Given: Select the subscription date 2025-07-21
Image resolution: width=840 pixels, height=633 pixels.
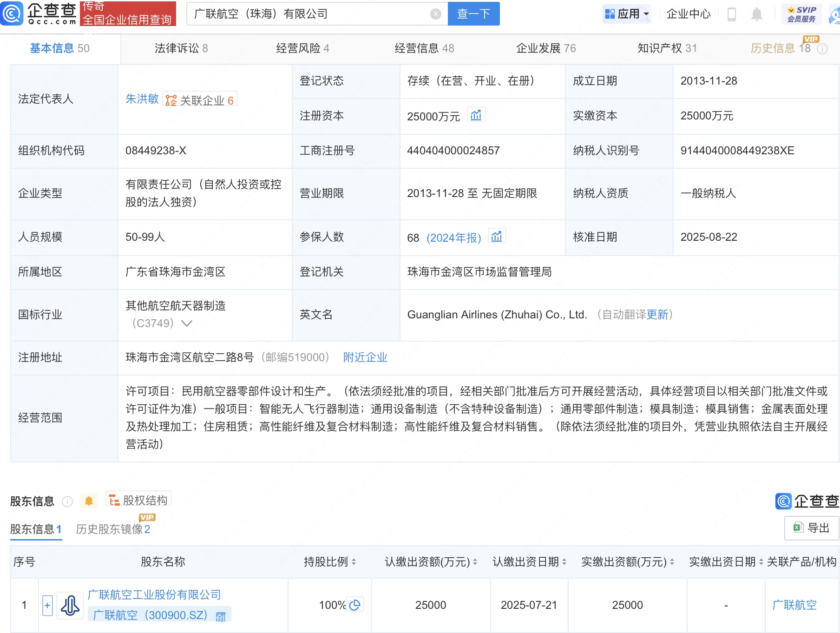Looking at the screenshot, I should [x=529, y=605].
